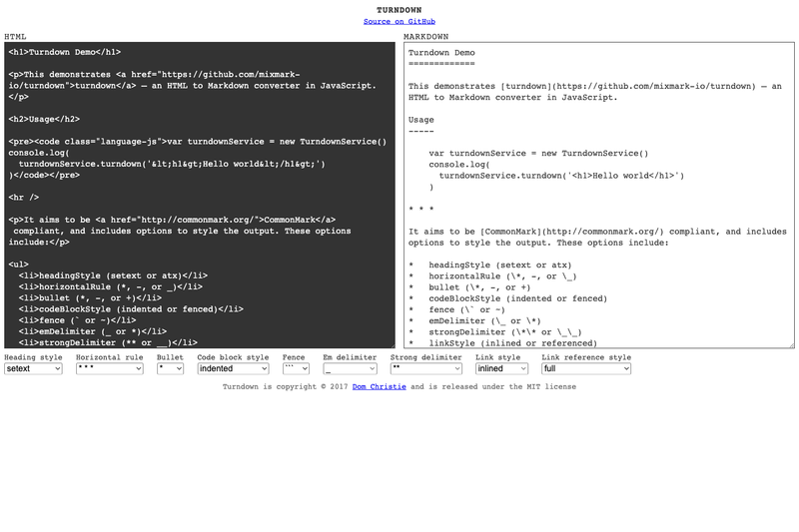Viewport: 799px width, 532px height.
Task: Open the Fence dropdown
Action: pos(296,368)
